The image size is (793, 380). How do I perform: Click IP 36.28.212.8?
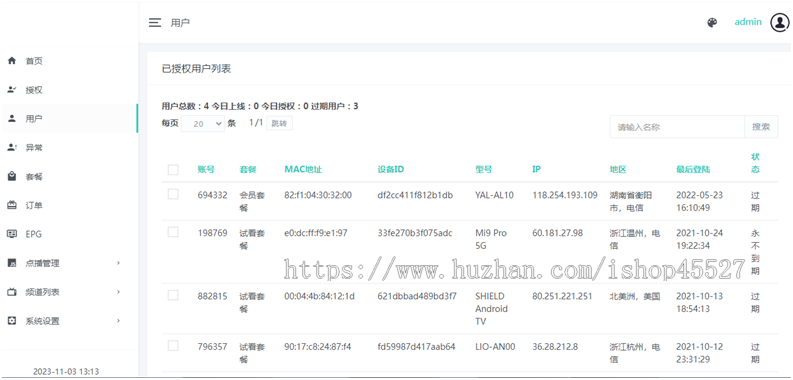(x=555, y=347)
